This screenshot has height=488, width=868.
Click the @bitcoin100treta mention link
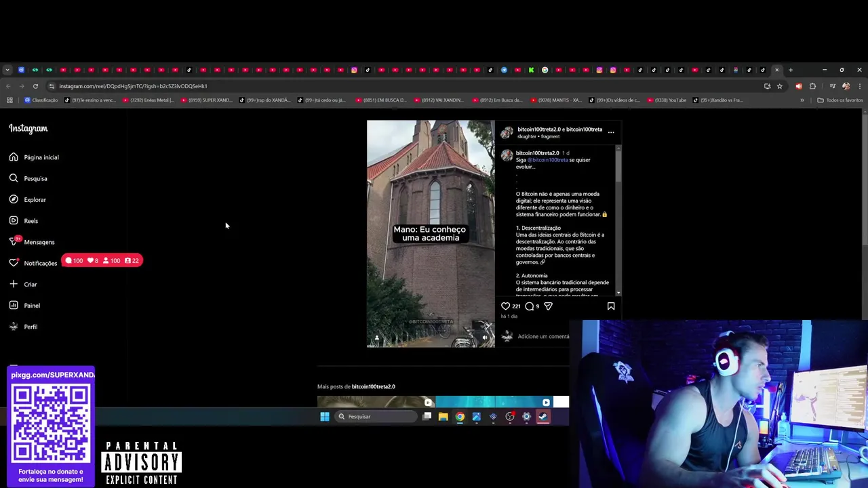pos(547,160)
